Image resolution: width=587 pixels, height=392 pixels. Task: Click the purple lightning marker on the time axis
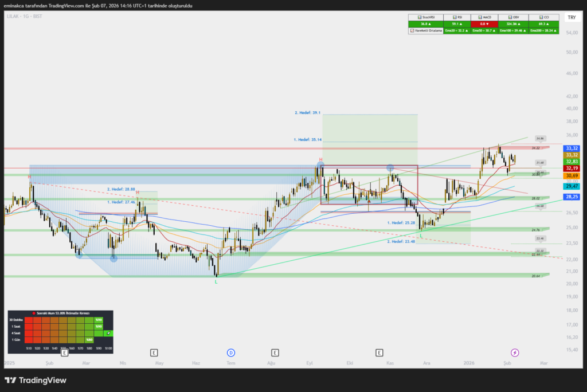(515, 352)
